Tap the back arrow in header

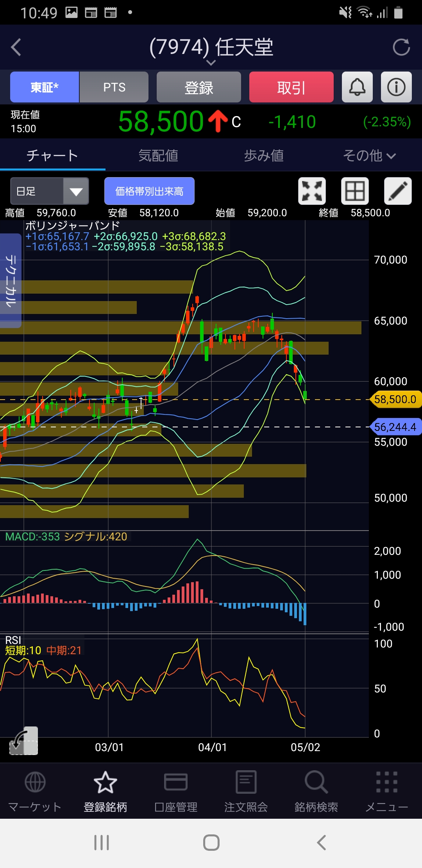tap(16, 47)
